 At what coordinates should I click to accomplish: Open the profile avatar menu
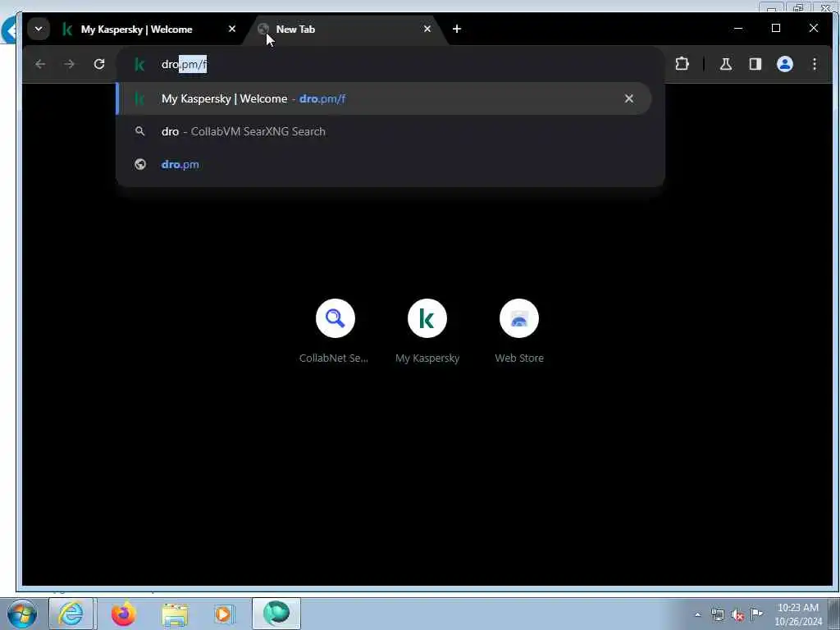coord(785,64)
